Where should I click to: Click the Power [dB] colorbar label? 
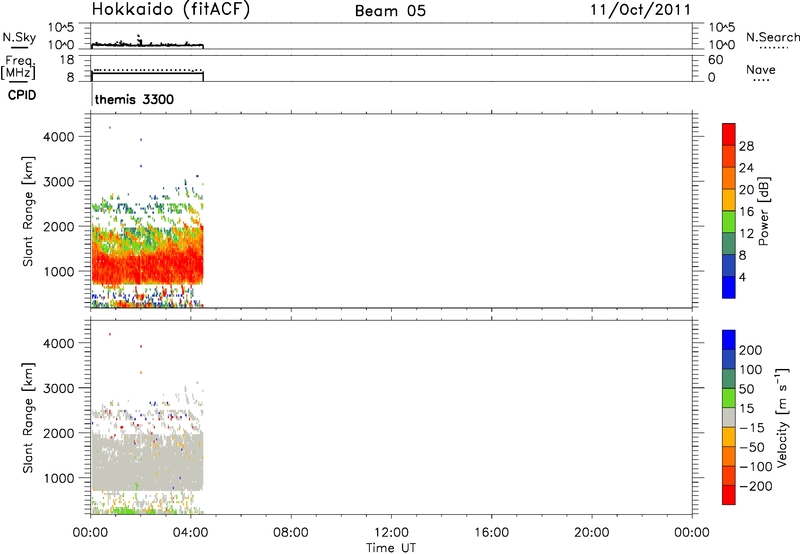763,211
